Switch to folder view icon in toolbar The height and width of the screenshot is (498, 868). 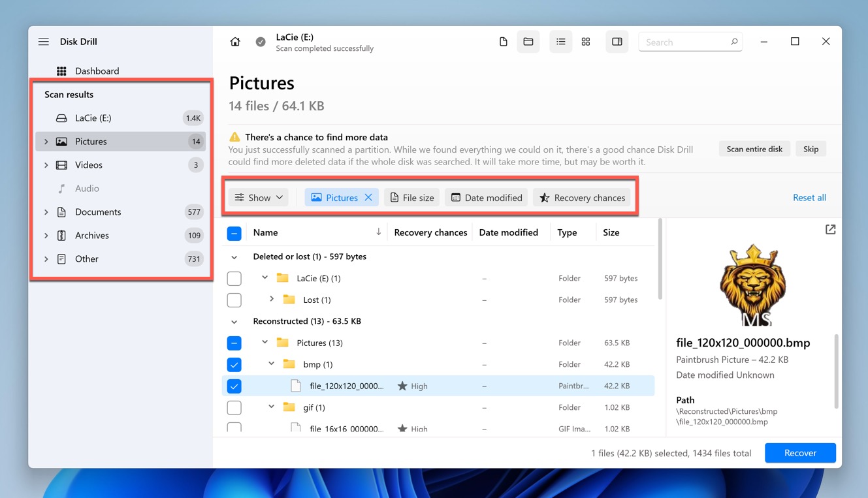coord(528,42)
